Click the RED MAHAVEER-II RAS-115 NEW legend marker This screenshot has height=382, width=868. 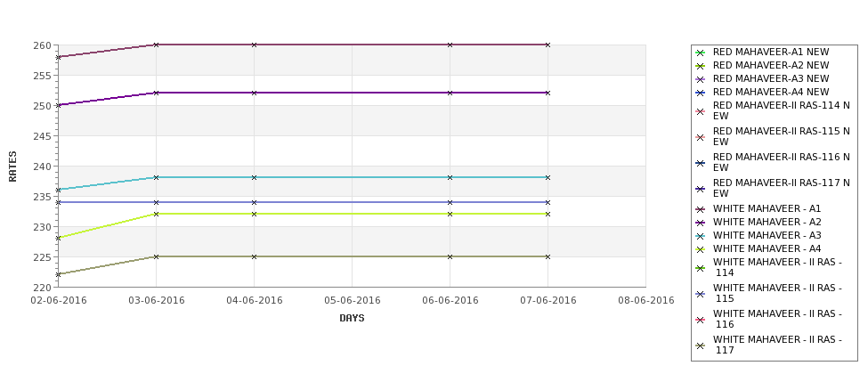click(701, 137)
